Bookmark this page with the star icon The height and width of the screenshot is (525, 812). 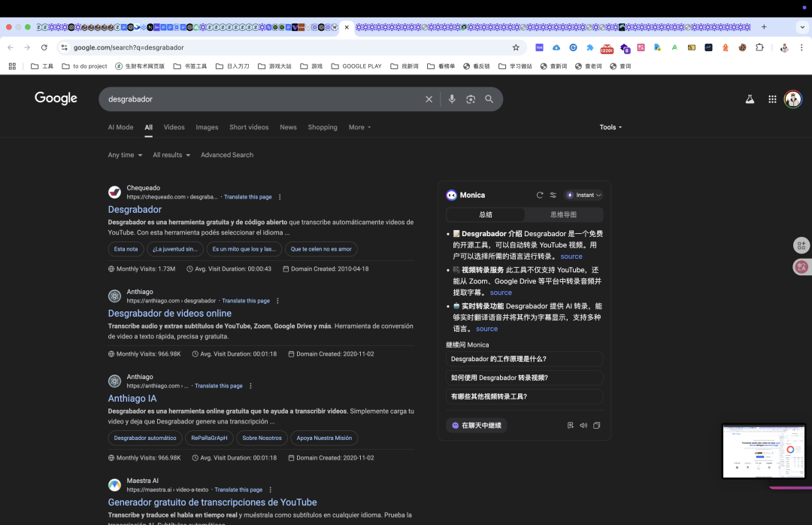pos(516,47)
